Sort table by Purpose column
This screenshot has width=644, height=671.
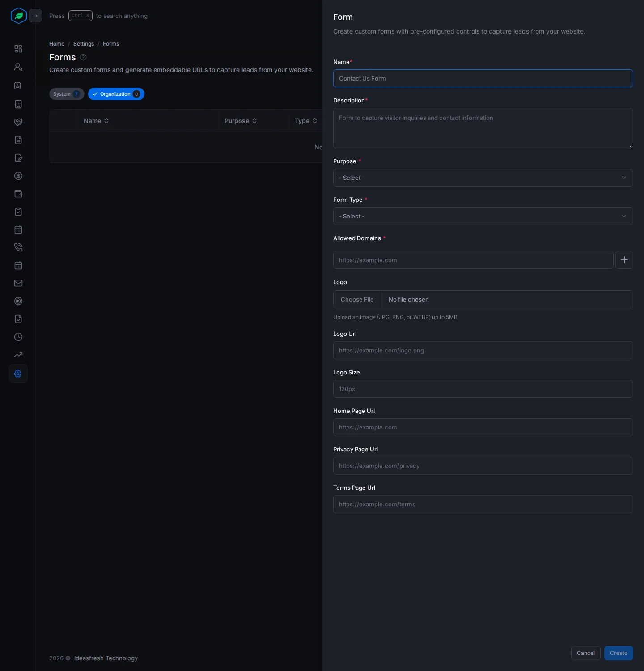pyautogui.click(x=241, y=121)
